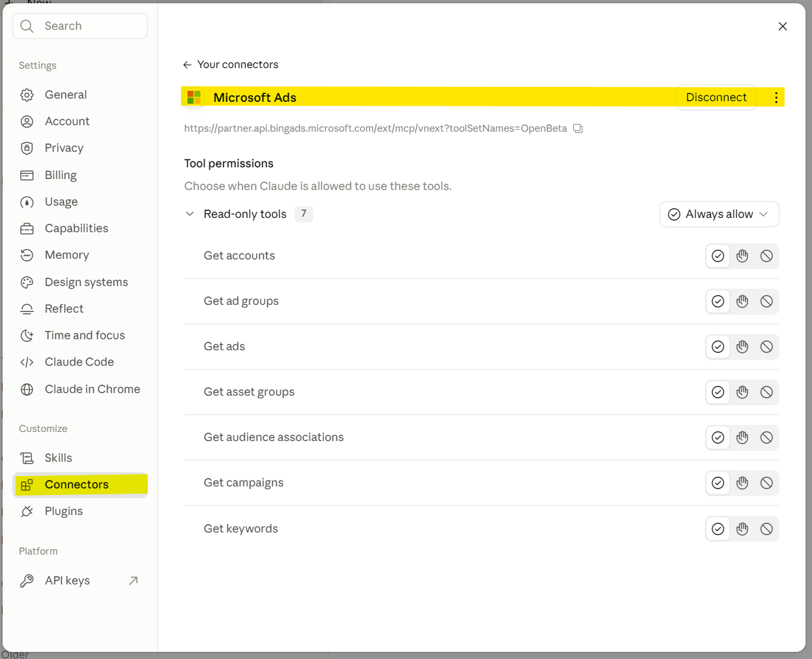Open Privacy settings
This screenshot has width=812, height=659.
click(80, 148)
